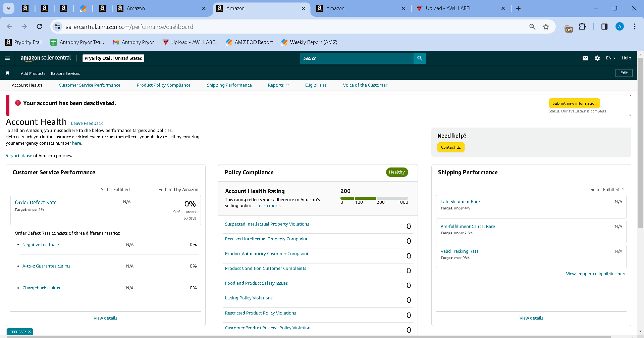
Task: Click into the Seller Central Search field
Action: pyautogui.click(x=357, y=58)
